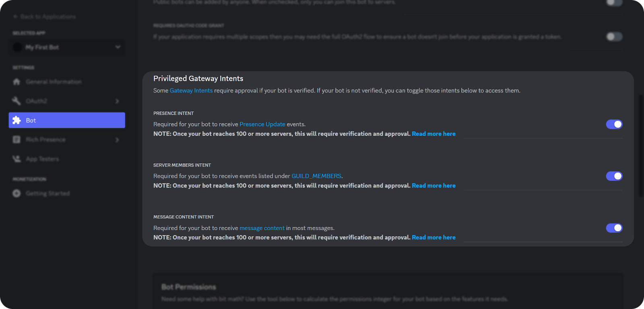Open the Gateway Intents link
This screenshot has height=309, width=644.
191,91
